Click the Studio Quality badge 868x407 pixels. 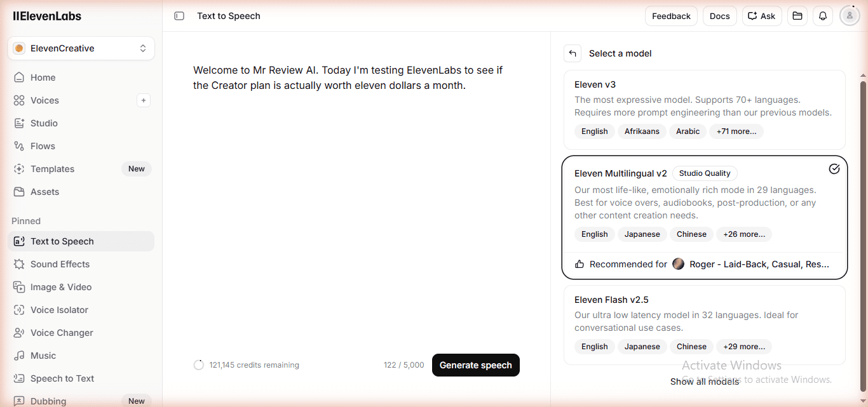705,173
